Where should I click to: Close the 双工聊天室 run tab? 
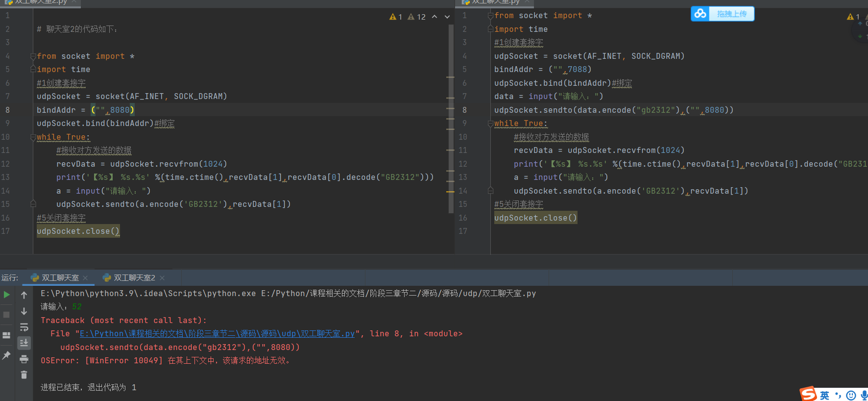click(x=85, y=278)
